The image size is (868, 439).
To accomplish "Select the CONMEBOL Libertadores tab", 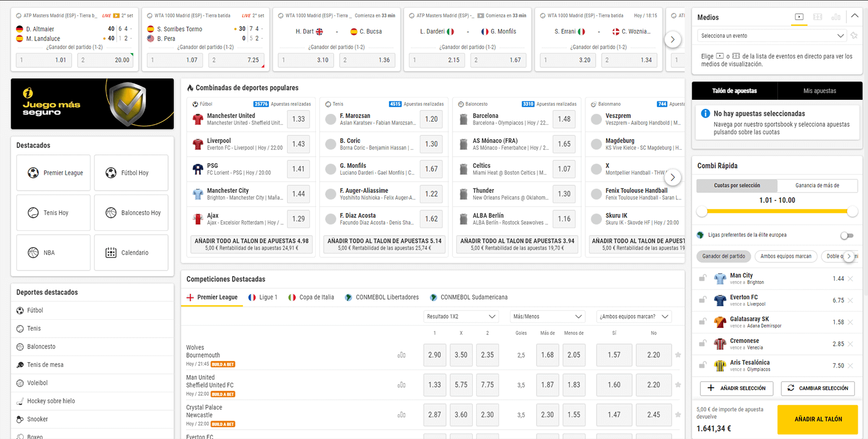I will (x=382, y=298).
